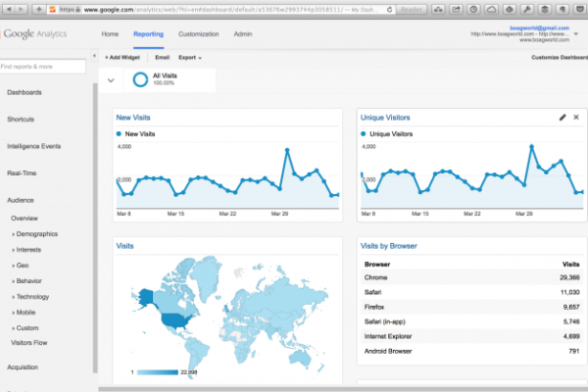Click the boagworld@gmail.com account link
Image resolution: width=588 pixels, height=392 pixels.
point(539,28)
